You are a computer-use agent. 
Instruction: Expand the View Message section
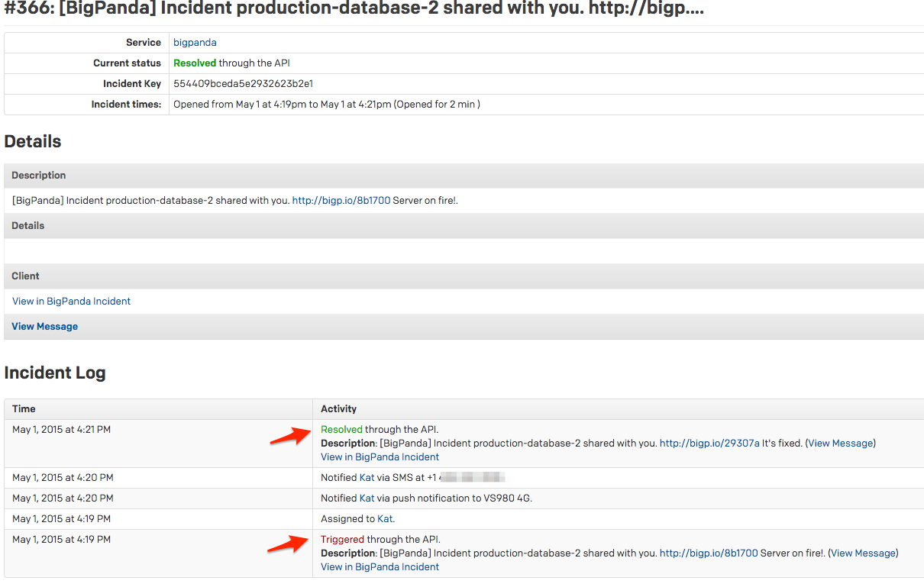coord(44,326)
